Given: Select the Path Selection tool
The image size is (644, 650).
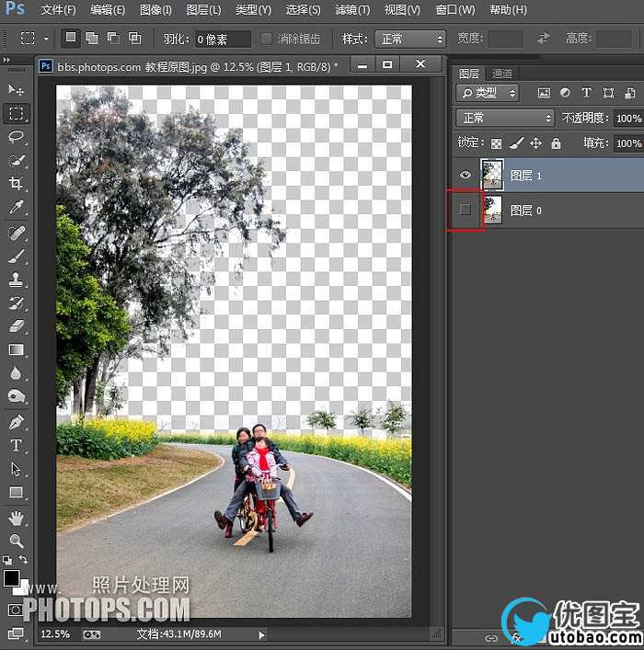Looking at the screenshot, I should coord(16,469).
